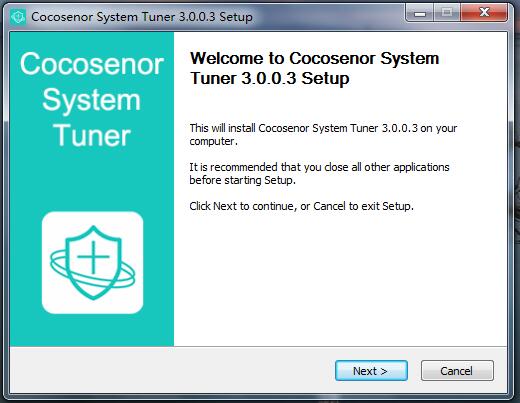Open the title bar application icon menu

coord(18,16)
